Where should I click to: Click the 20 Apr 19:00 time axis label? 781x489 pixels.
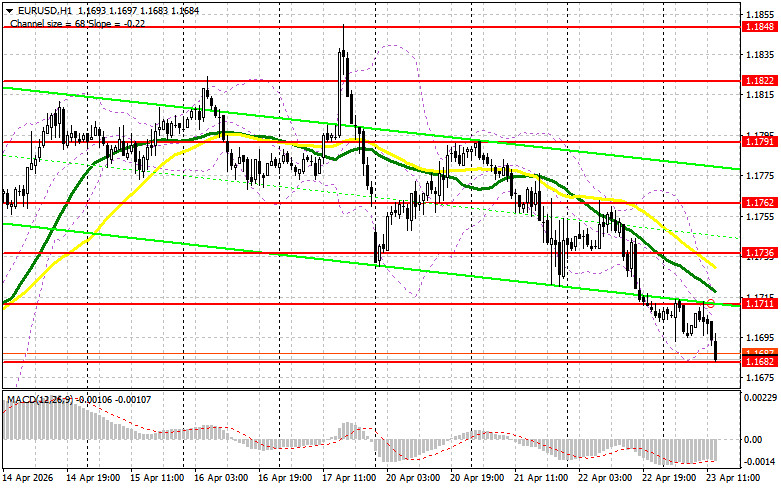477,478
